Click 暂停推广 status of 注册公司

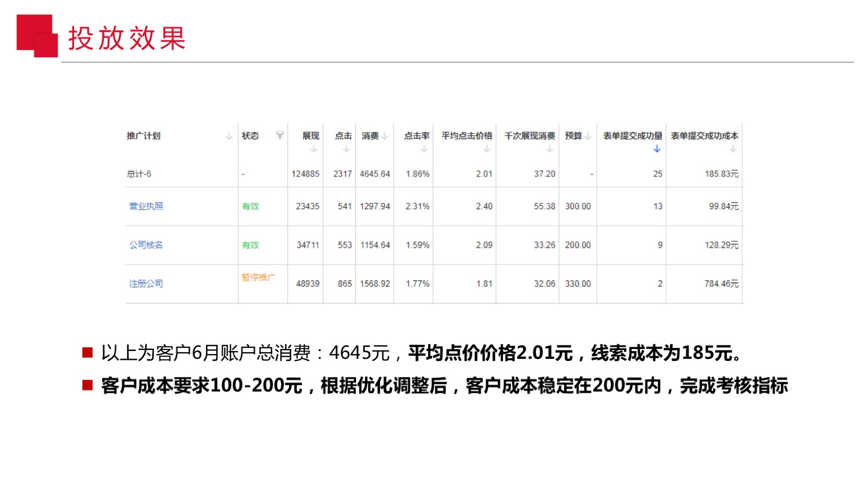coord(258,278)
